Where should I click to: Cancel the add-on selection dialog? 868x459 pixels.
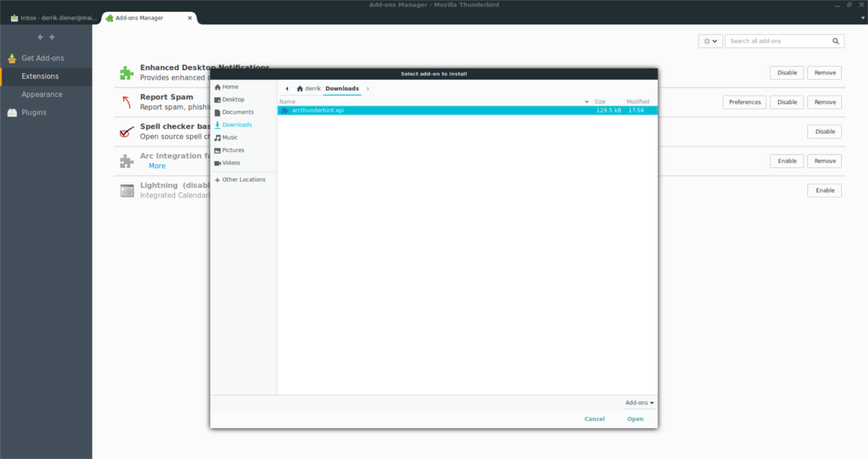595,418
